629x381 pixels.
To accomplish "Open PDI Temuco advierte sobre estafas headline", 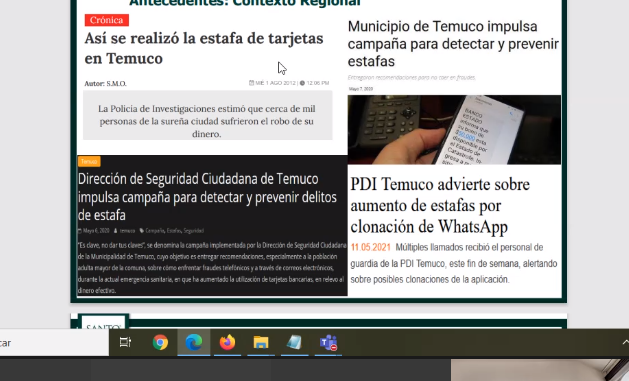I will pyautogui.click(x=440, y=205).
